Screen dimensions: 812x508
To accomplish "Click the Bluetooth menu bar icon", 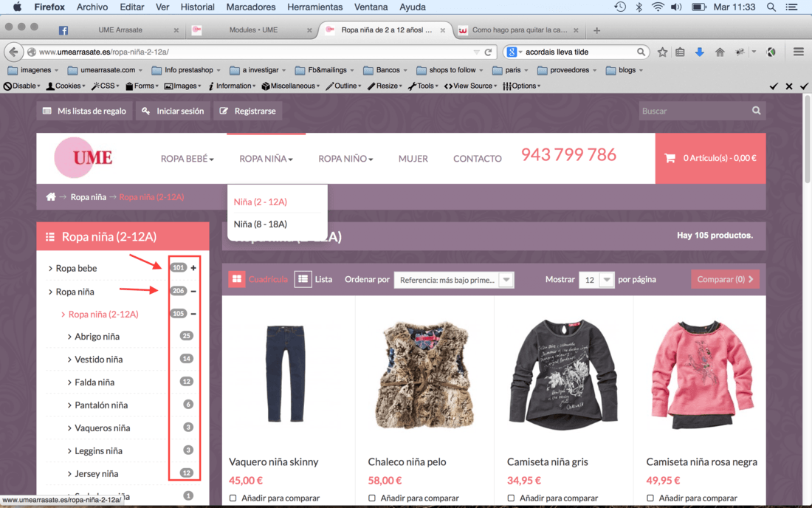I will point(639,7).
